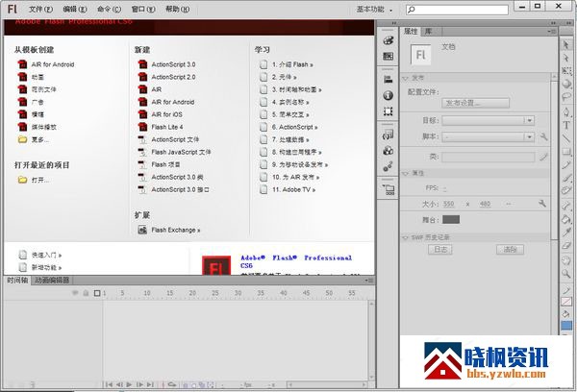Open the 编辑 menu
Screen dimensions: 577x392
[75, 10]
